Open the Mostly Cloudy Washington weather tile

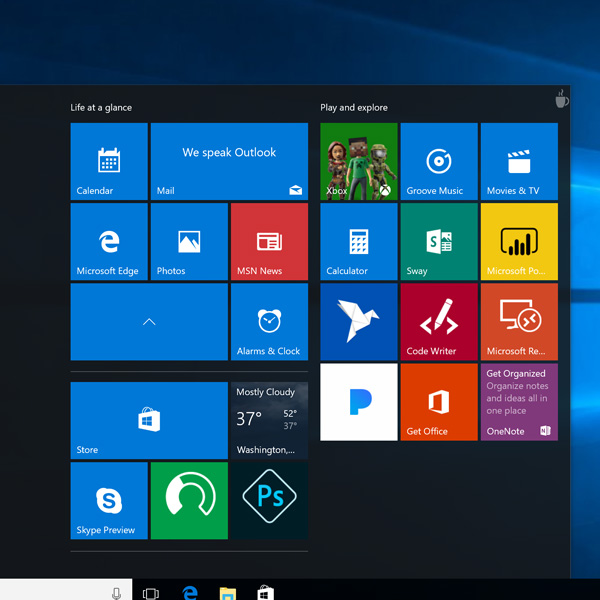pyautogui.click(x=269, y=421)
